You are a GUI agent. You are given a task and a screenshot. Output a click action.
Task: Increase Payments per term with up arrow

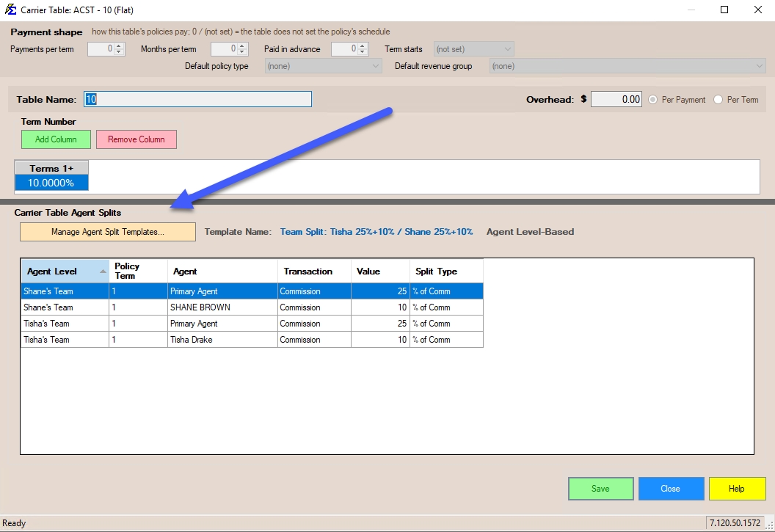[x=119, y=46]
